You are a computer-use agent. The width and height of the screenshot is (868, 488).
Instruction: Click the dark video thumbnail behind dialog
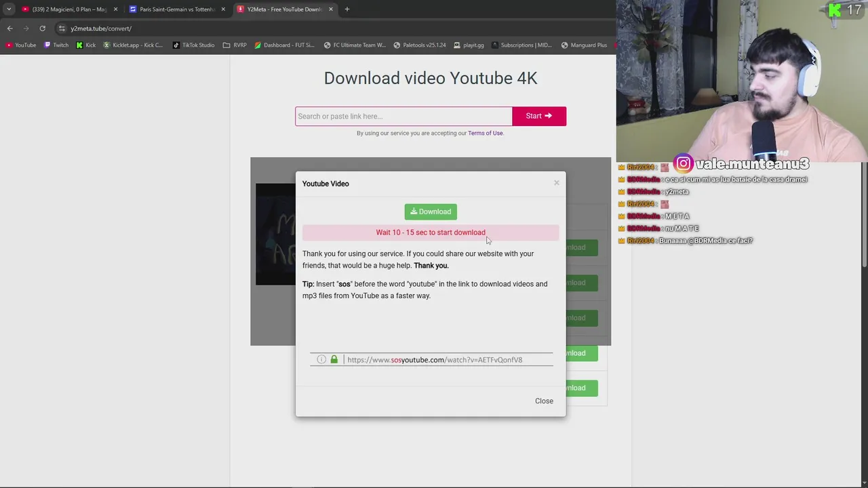pyautogui.click(x=275, y=234)
